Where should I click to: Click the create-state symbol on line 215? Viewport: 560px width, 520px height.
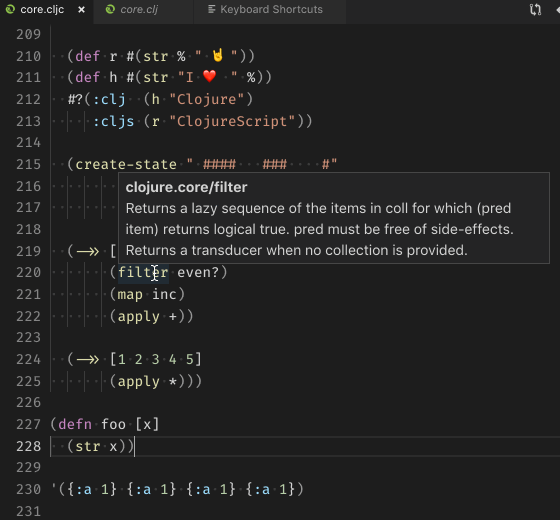coord(126,165)
